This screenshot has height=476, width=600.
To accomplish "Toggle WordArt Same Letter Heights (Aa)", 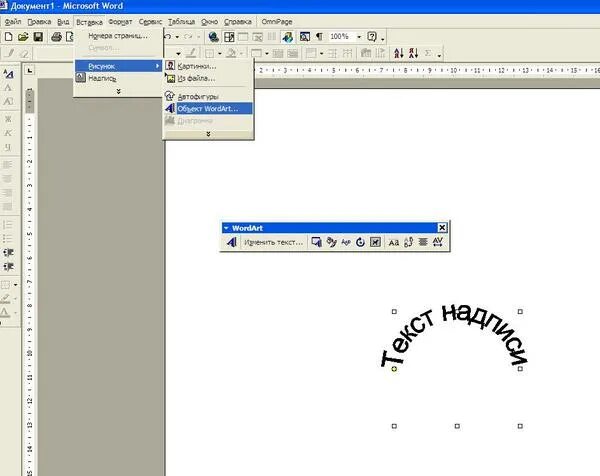I will 393,242.
